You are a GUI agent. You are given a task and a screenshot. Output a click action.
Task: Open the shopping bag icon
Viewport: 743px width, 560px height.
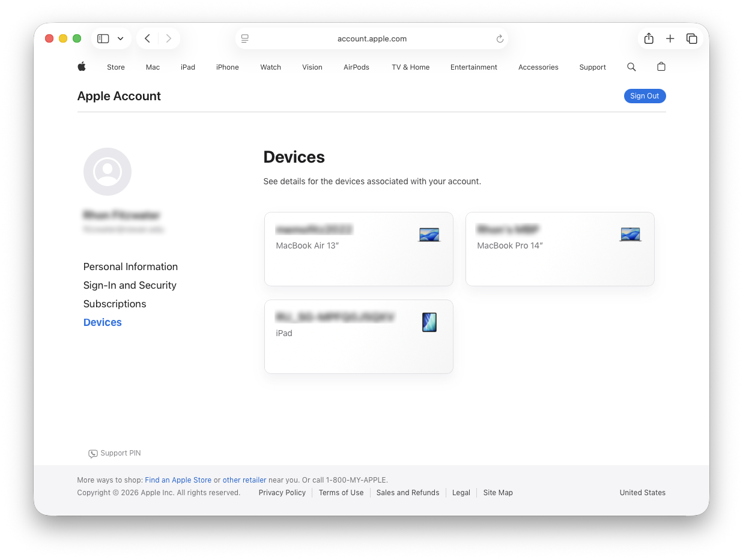pyautogui.click(x=661, y=67)
